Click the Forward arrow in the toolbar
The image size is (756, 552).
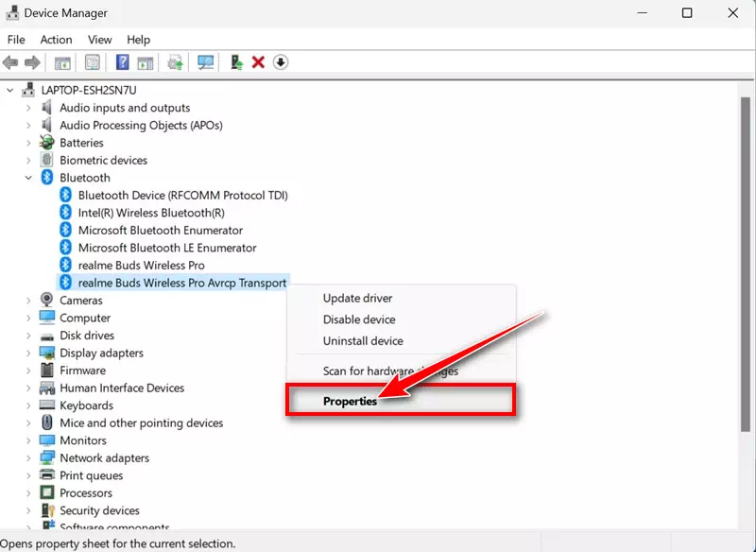(x=32, y=62)
